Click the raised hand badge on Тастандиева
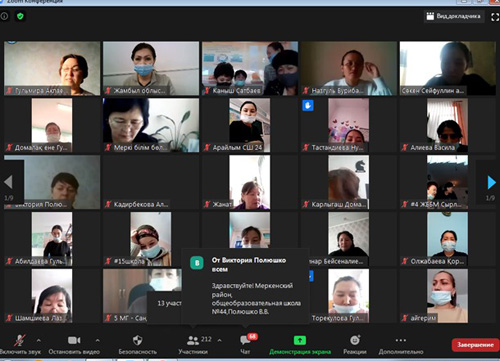500x361 pixels. click(308, 106)
